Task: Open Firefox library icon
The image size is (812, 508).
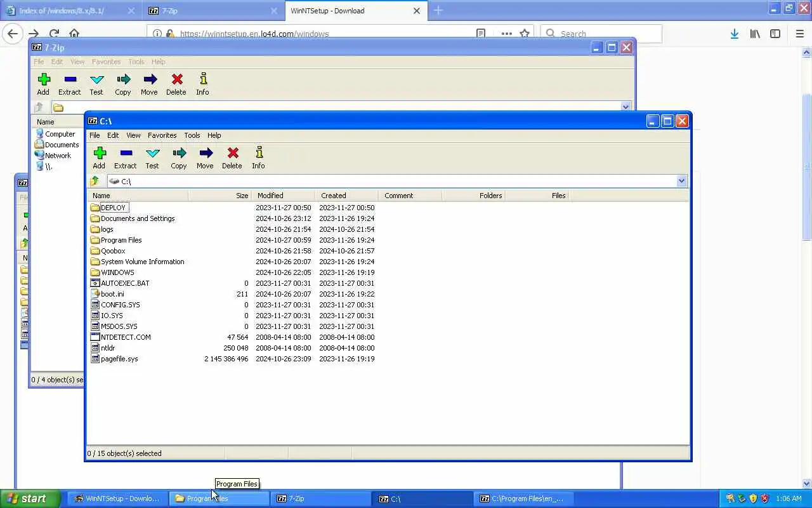Action: 755,34
